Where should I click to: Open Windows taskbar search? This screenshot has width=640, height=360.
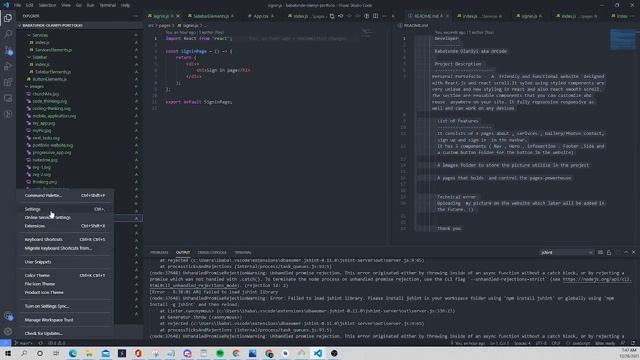click(x=24, y=353)
